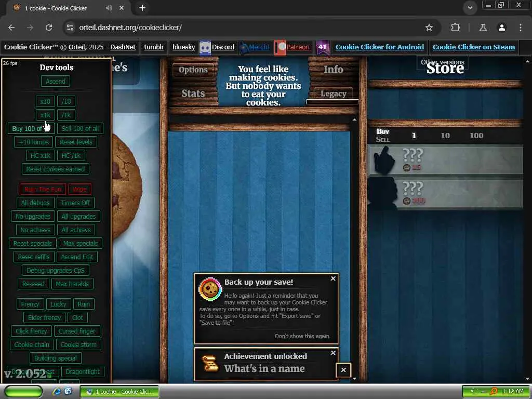Click Buy 100 of all

click(x=31, y=129)
